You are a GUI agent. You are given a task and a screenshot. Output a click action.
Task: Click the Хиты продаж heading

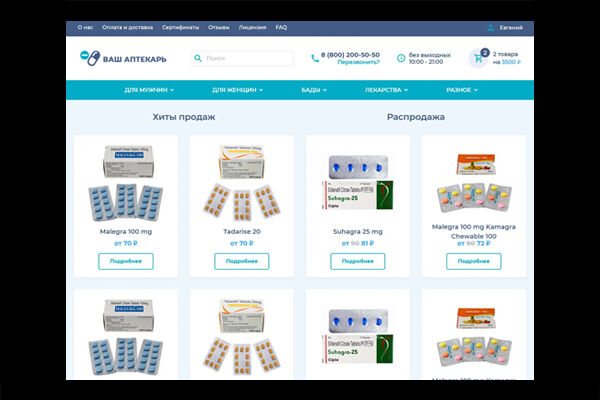184,117
